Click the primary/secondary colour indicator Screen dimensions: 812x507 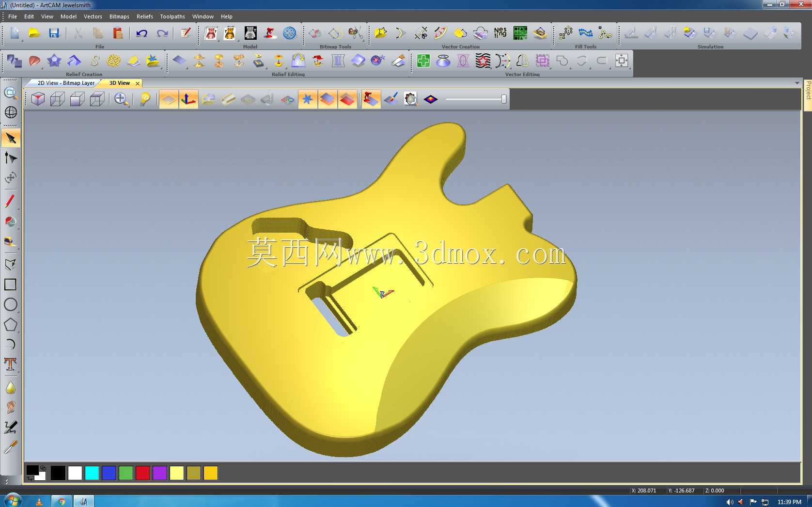[36, 473]
